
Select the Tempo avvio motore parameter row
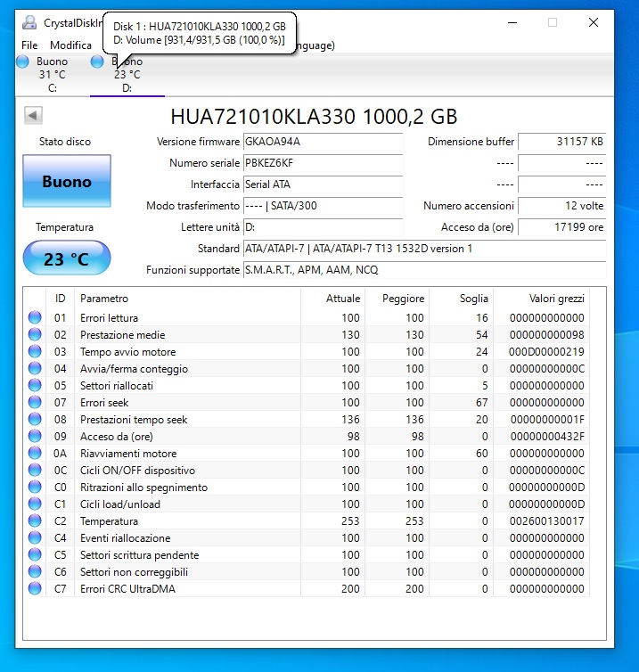(x=307, y=351)
